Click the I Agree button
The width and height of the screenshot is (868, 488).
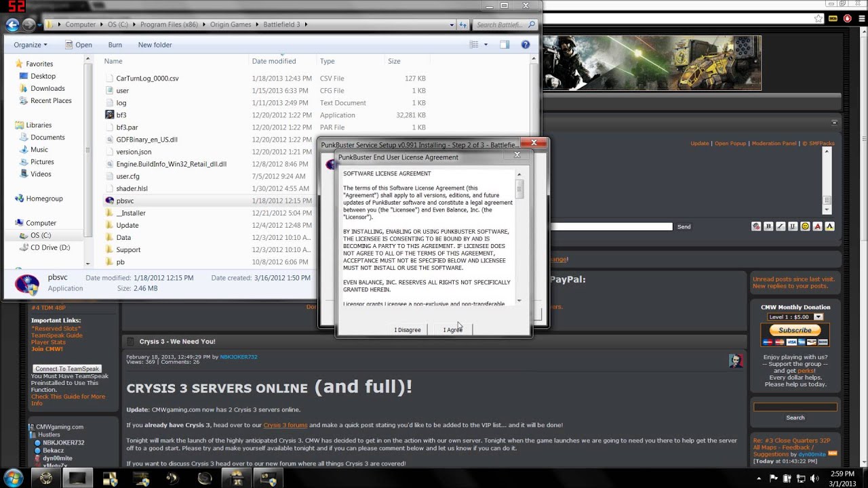(x=452, y=329)
